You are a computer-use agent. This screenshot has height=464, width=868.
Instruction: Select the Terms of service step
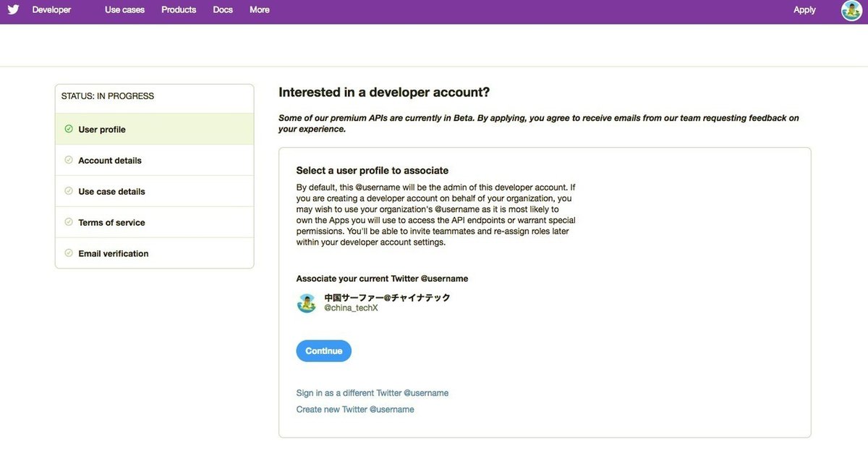pos(154,222)
